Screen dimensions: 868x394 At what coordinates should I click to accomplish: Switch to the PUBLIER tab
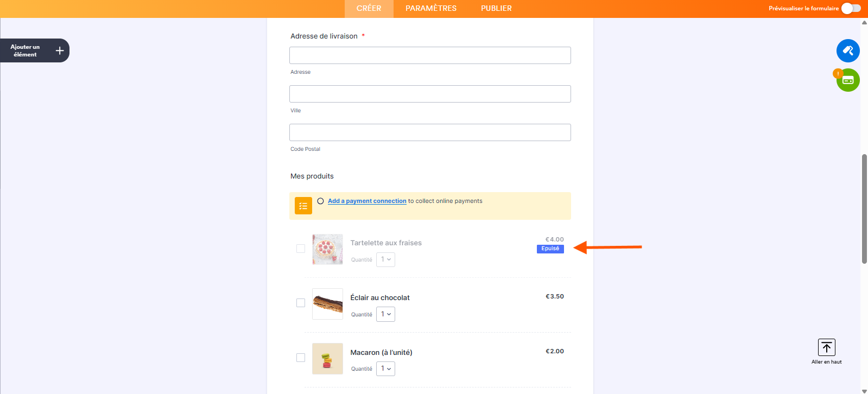496,8
